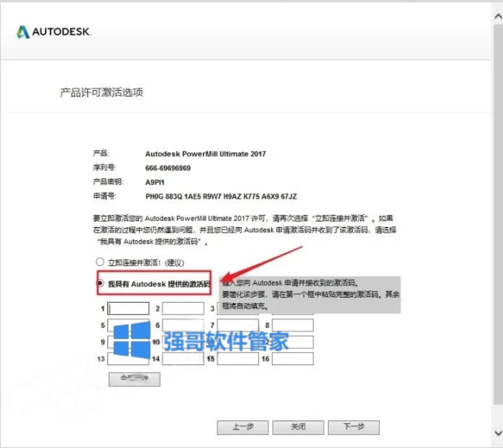Image resolution: width=503 pixels, height=448 pixels.
Task: Click activation code field 1
Action: pyautogui.click(x=128, y=308)
